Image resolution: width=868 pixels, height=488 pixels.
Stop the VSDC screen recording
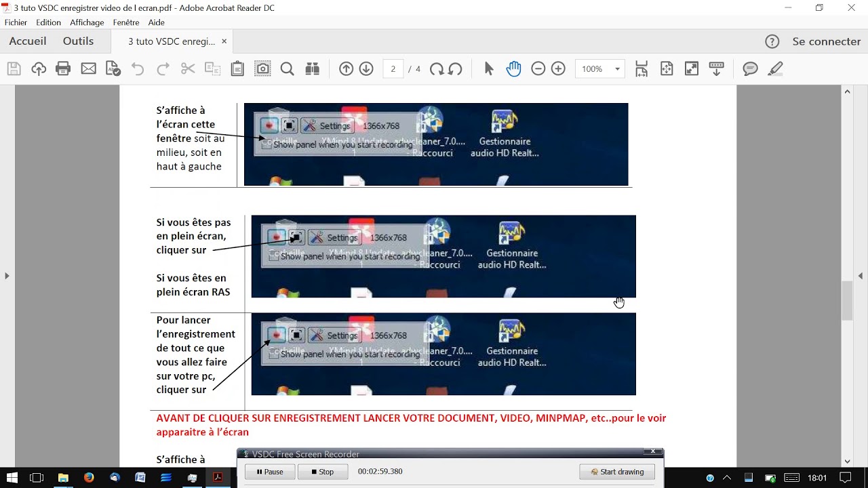[323, 472]
